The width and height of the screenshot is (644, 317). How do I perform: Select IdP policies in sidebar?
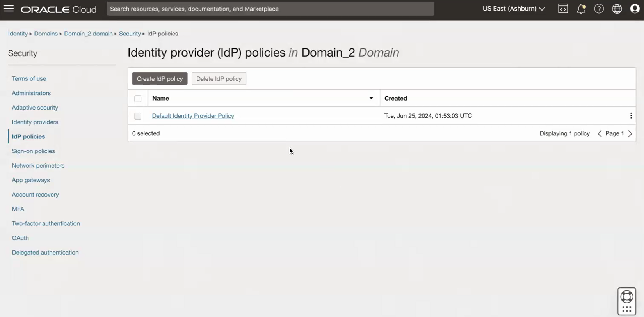28,136
